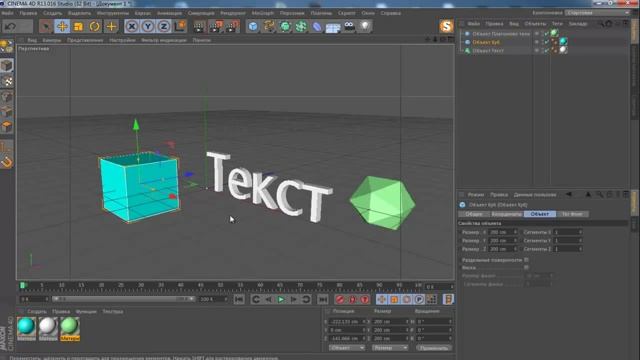Viewport: 640px width, 360px height.
Task: Add a Light object icon
Action: 364,27
